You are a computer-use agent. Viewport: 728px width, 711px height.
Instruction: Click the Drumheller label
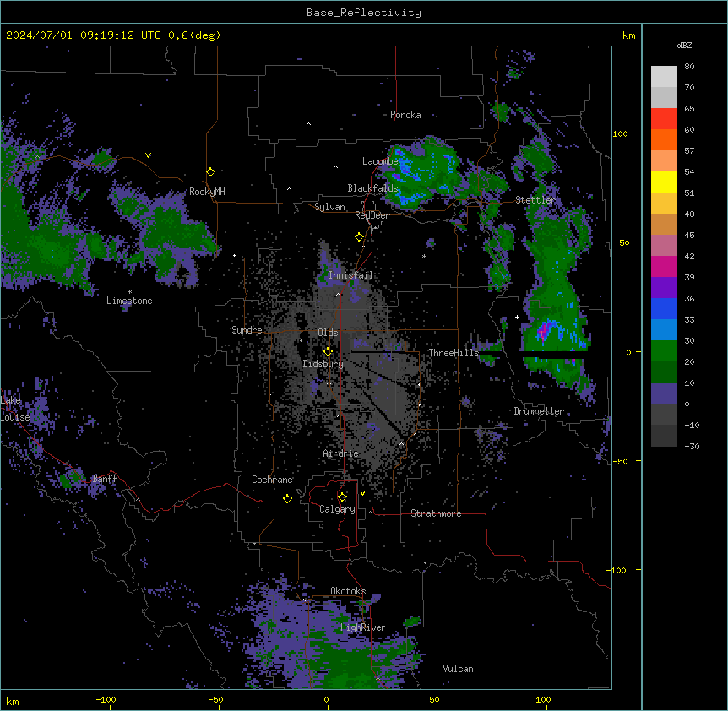[x=539, y=411]
